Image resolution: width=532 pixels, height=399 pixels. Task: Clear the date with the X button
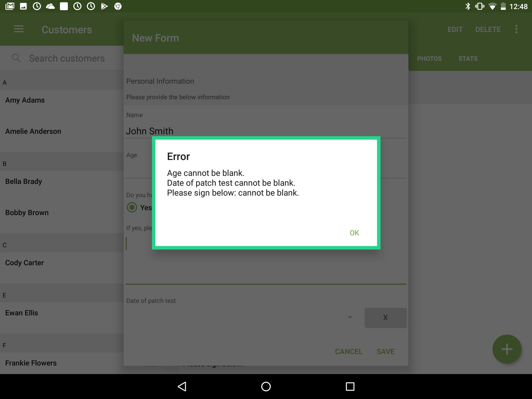click(x=385, y=317)
